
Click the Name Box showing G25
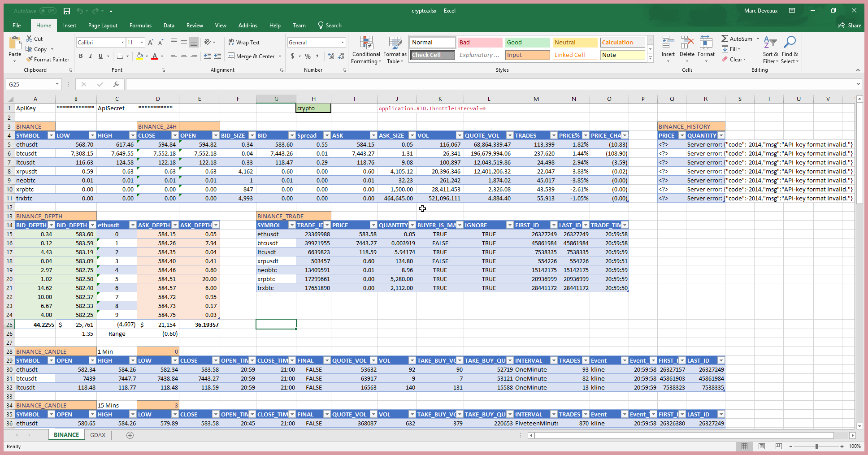tap(30, 84)
